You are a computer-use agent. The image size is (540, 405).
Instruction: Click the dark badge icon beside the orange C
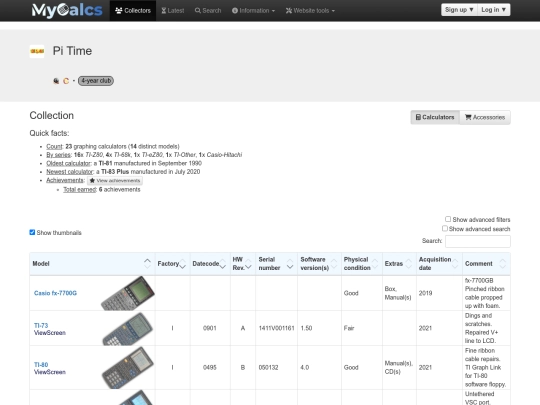[56, 81]
